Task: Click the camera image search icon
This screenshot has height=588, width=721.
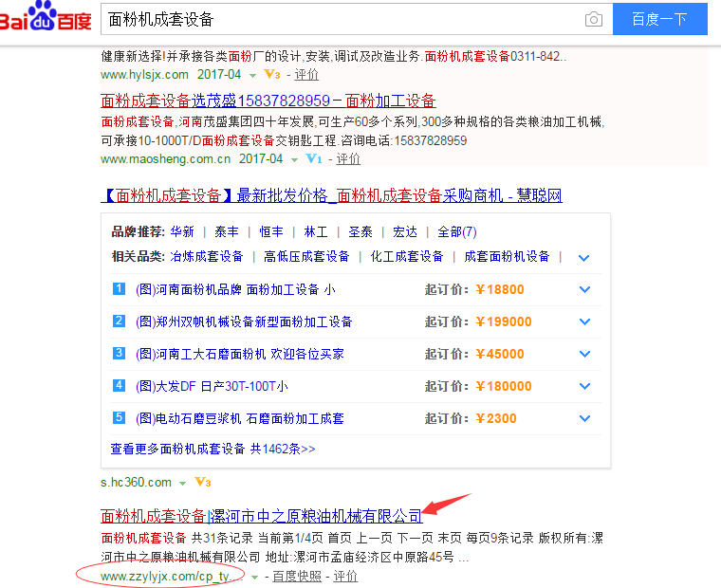Action: (x=594, y=19)
